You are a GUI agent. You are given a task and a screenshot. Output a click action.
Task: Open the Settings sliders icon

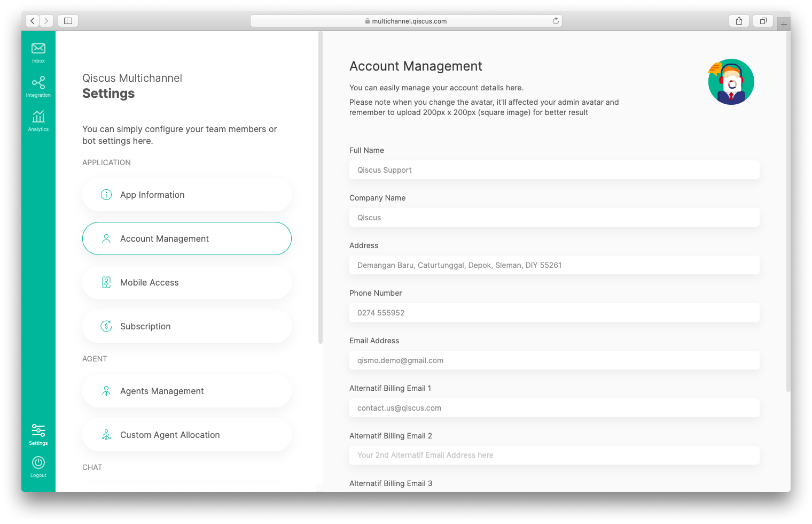pyautogui.click(x=38, y=430)
